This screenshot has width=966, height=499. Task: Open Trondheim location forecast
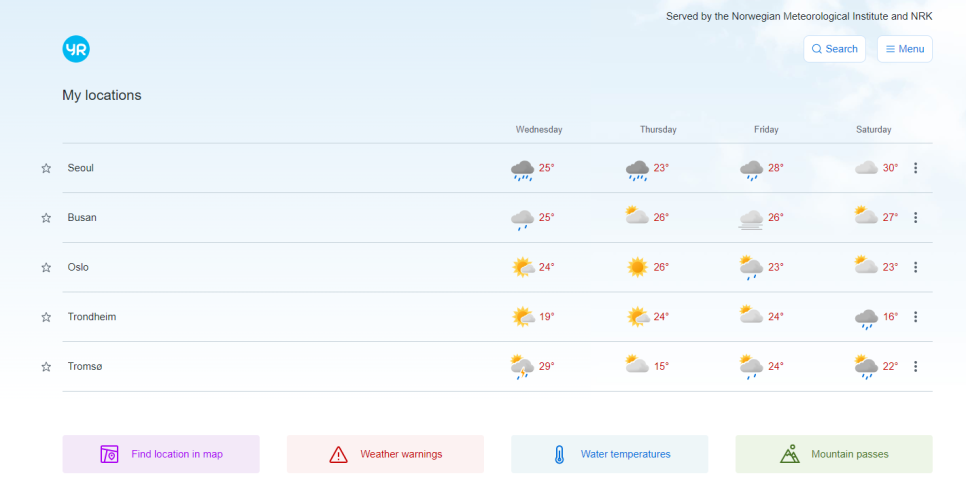click(92, 317)
